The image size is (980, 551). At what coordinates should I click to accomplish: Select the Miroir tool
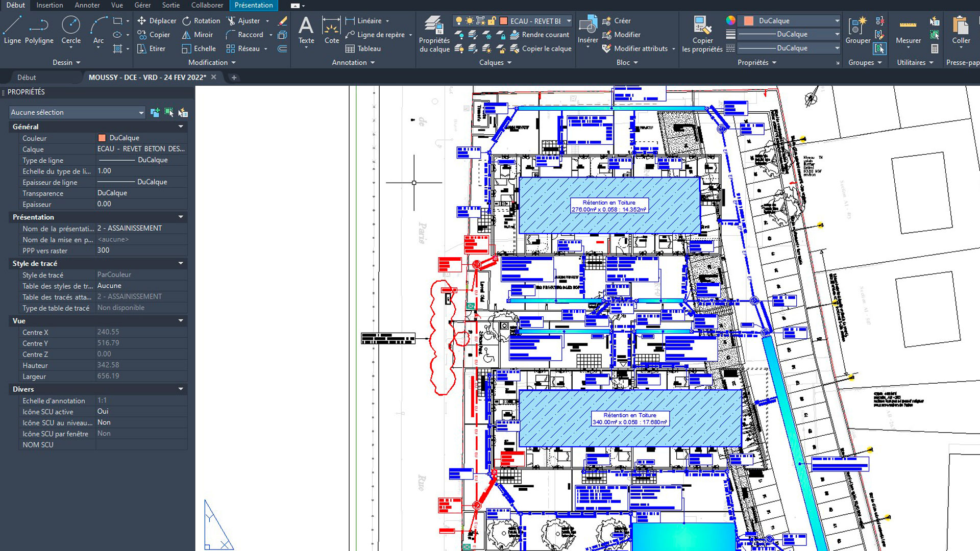click(x=198, y=35)
